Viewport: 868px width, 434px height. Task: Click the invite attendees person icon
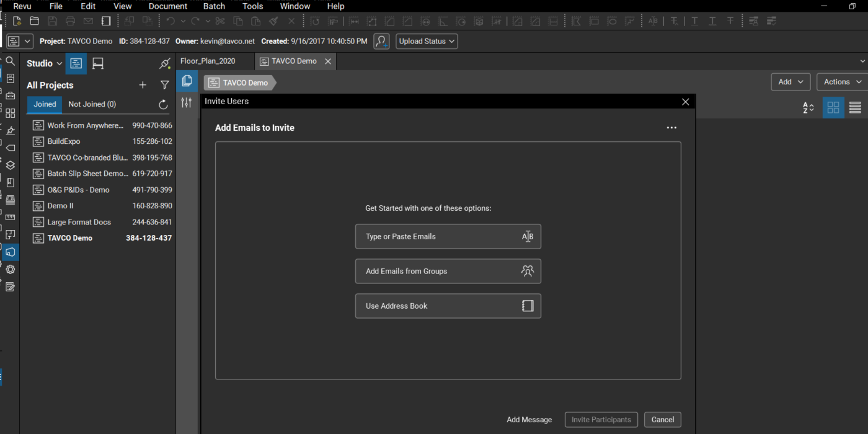pos(381,42)
